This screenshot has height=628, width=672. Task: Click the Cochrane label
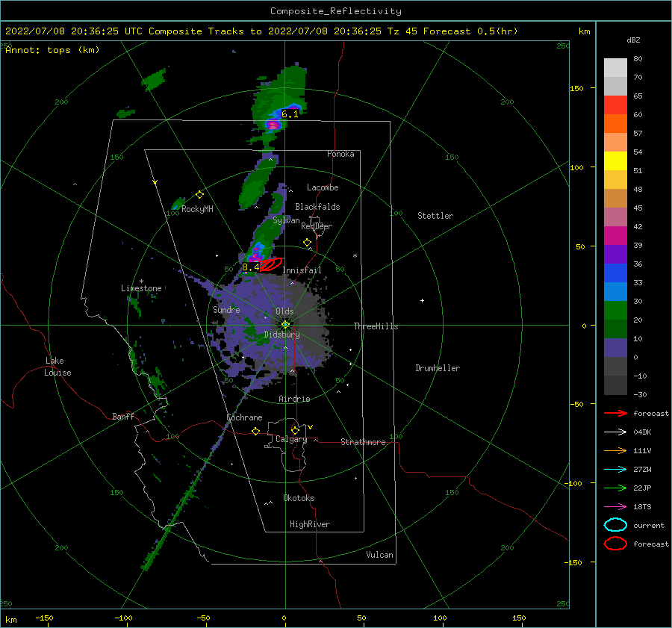[244, 417]
